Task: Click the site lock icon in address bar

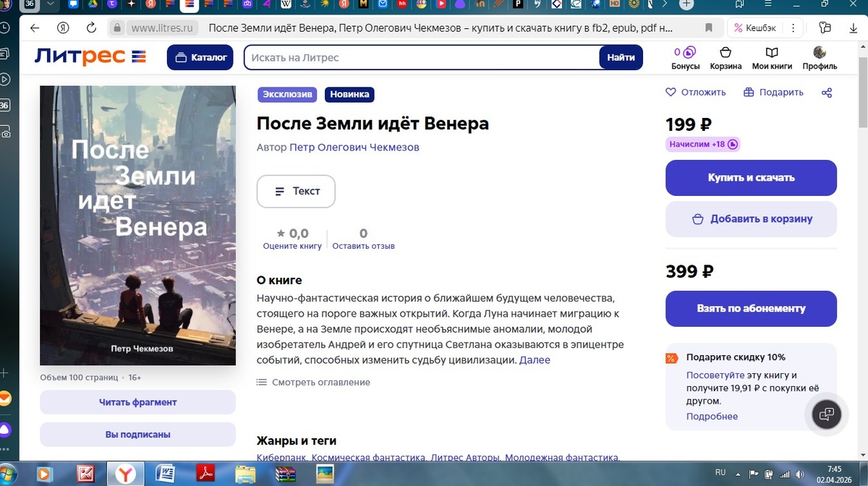Action: click(117, 28)
